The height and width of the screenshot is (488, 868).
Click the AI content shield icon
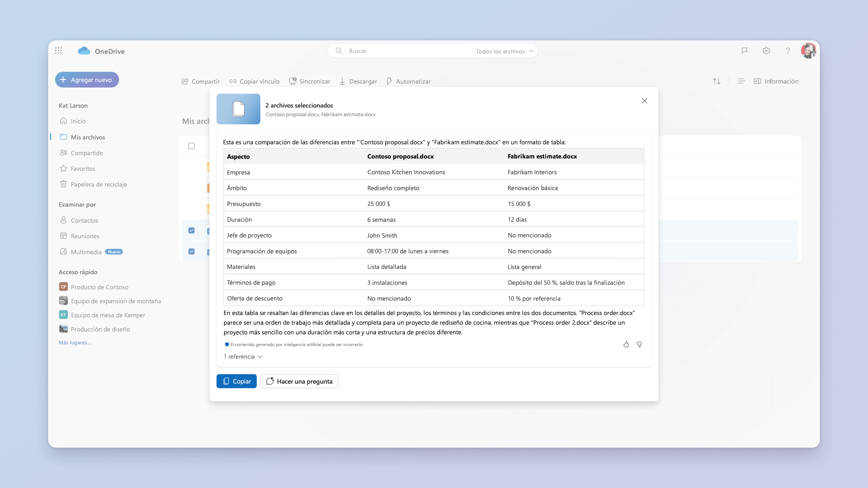pyautogui.click(x=227, y=344)
